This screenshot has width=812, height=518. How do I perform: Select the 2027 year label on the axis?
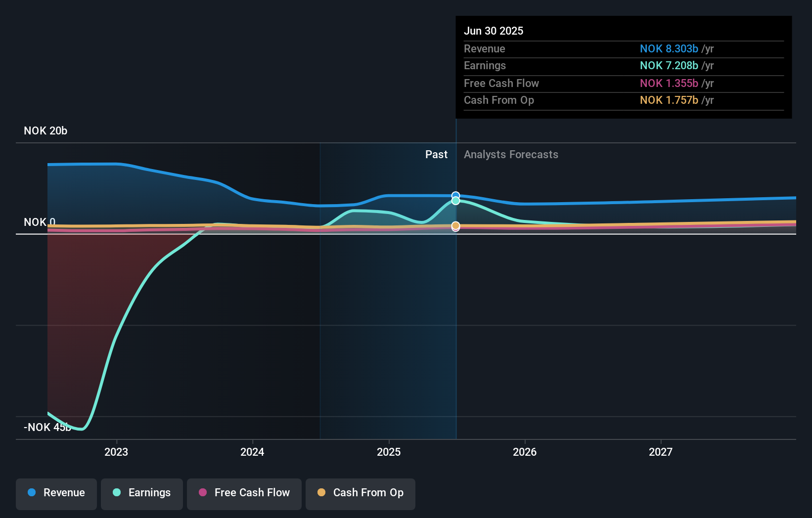[x=661, y=452]
